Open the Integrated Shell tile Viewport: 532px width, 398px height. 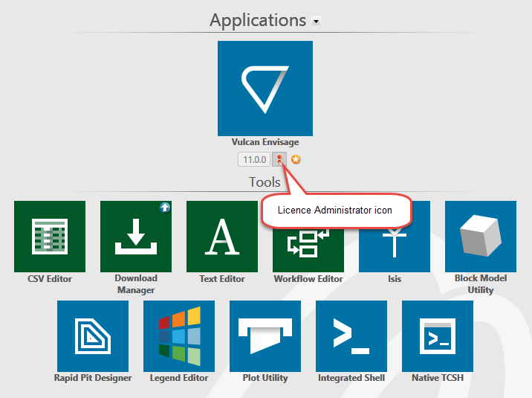(351, 336)
